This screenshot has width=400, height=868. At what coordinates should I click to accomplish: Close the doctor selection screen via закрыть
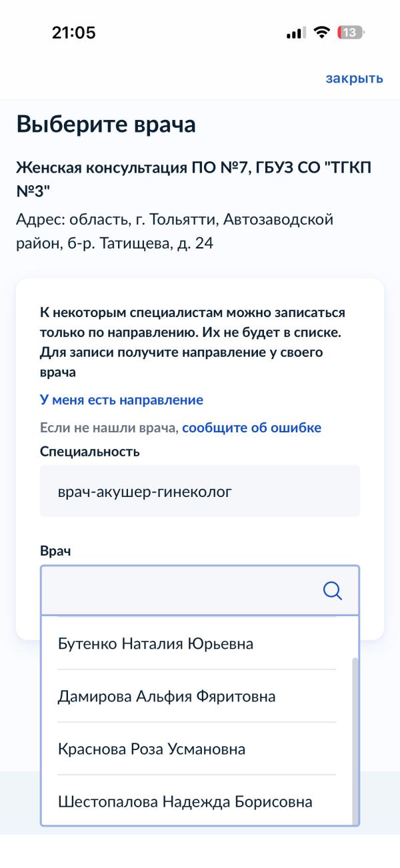pyautogui.click(x=354, y=79)
